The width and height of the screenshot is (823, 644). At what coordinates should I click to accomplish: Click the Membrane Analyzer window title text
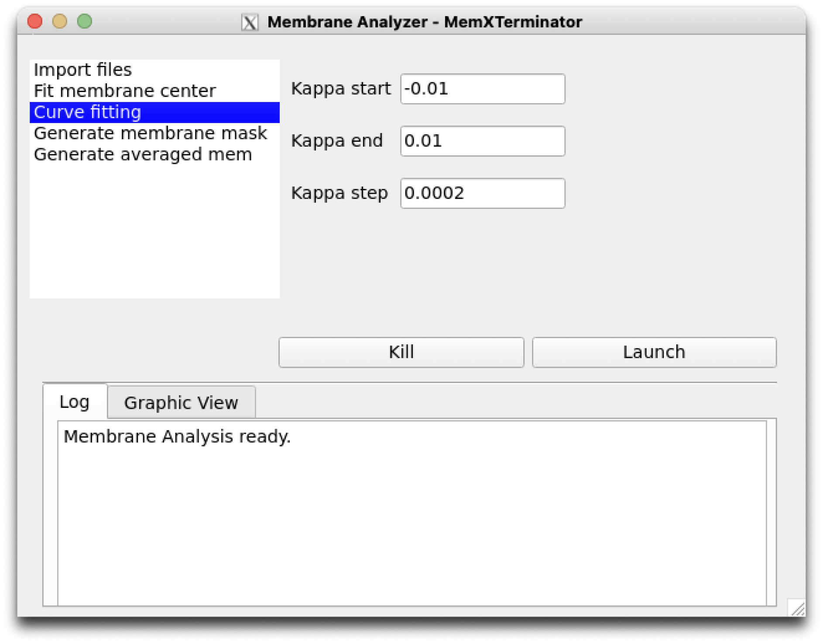(425, 22)
